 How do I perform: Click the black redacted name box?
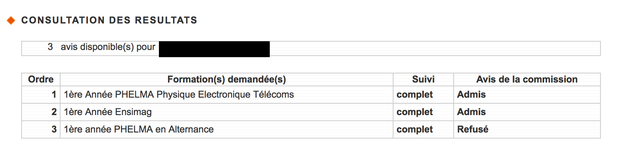(214, 49)
